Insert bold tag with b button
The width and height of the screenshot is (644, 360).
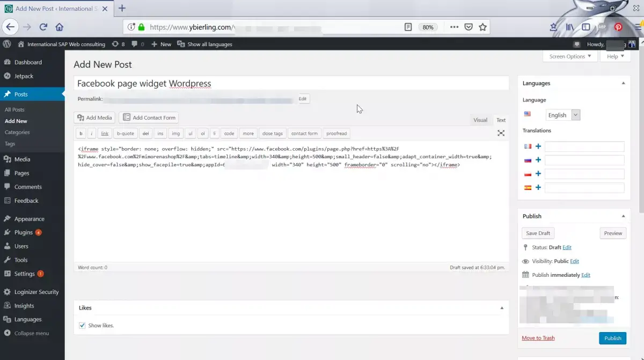(81, 134)
